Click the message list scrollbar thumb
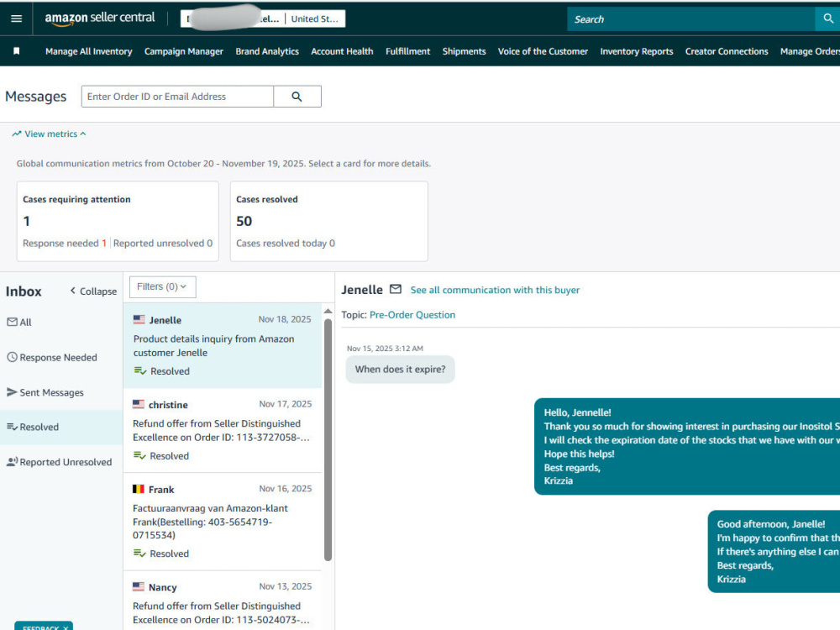 (x=328, y=440)
